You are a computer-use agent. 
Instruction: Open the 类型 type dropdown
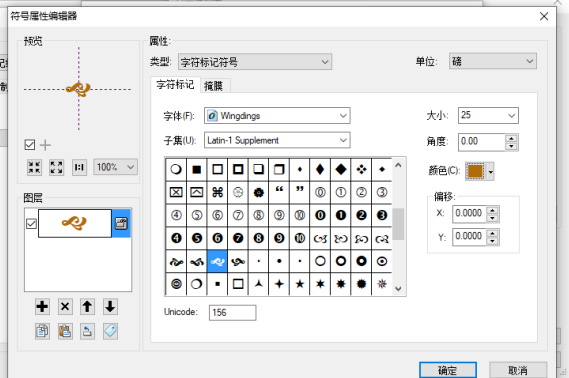point(255,62)
